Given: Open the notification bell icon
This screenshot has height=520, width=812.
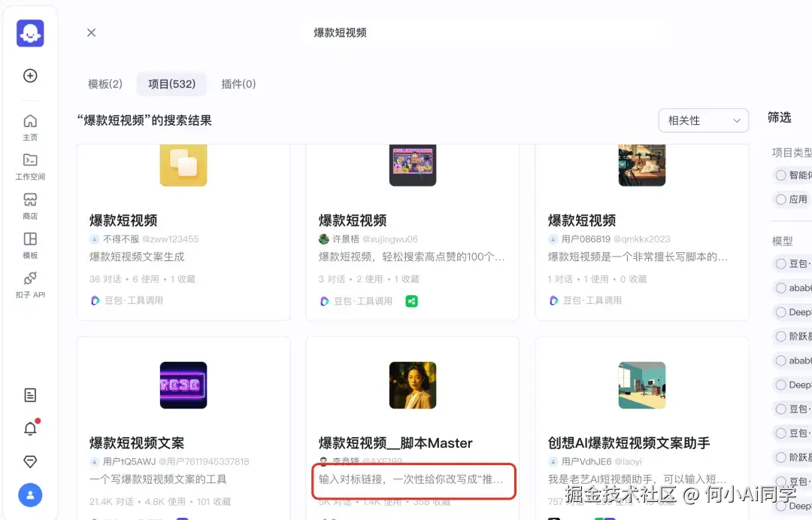Looking at the screenshot, I should point(30,427).
